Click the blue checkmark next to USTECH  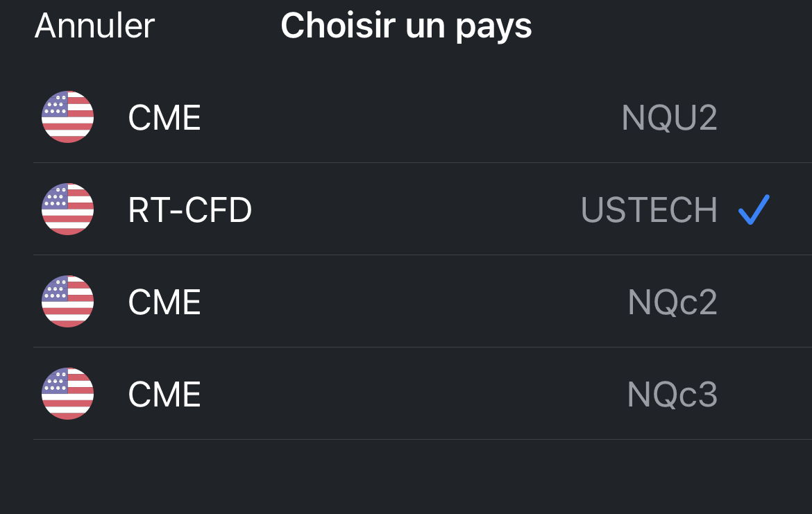754,209
